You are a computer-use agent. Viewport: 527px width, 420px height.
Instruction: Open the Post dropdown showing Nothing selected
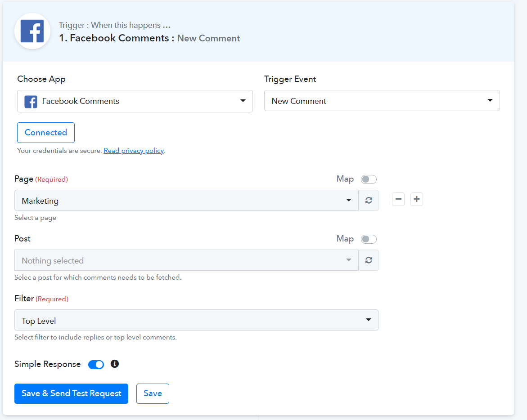[186, 260]
